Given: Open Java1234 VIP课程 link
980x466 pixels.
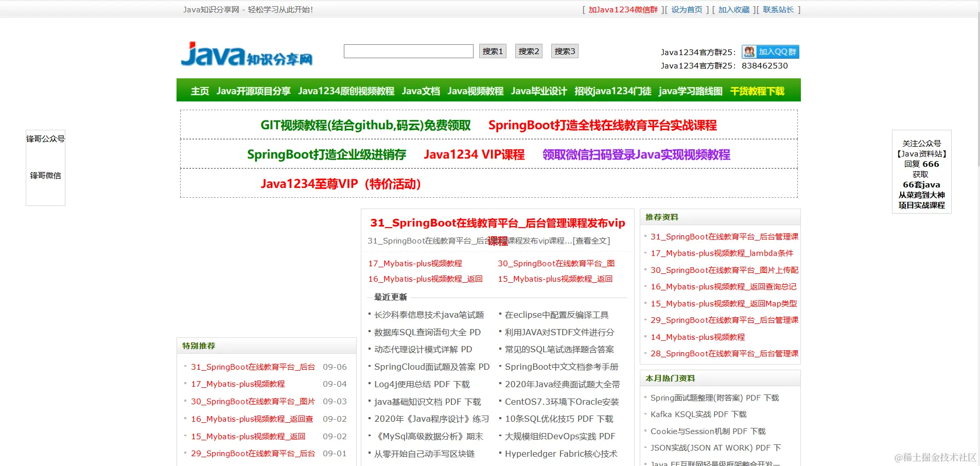Looking at the screenshot, I should coord(474,154).
